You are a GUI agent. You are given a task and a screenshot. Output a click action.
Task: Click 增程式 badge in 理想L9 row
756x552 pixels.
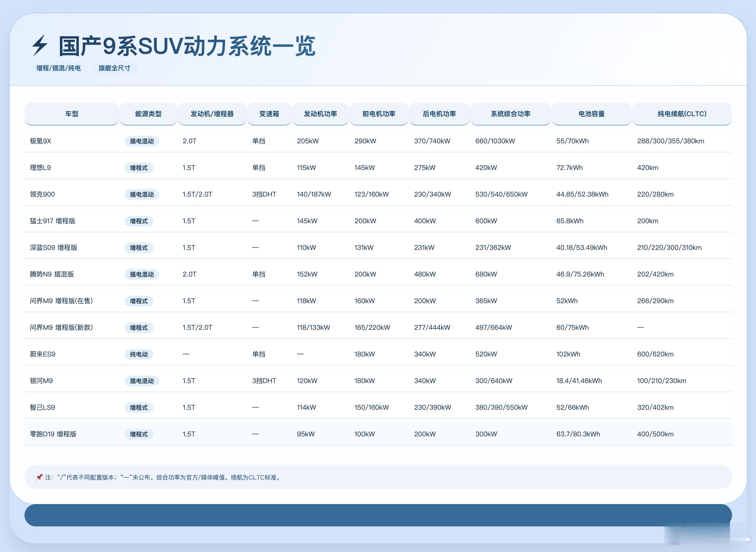tap(139, 168)
